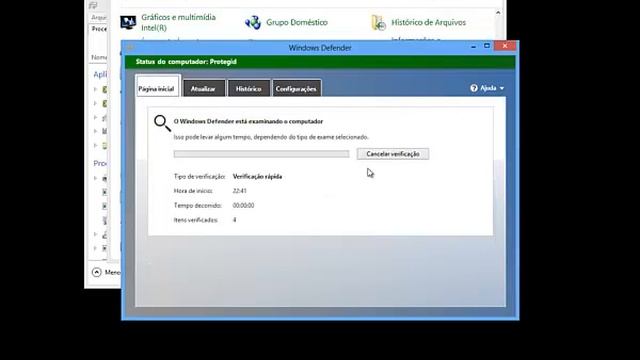Open the Atualizar tab
This screenshot has height=360, width=640.
(x=204, y=88)
